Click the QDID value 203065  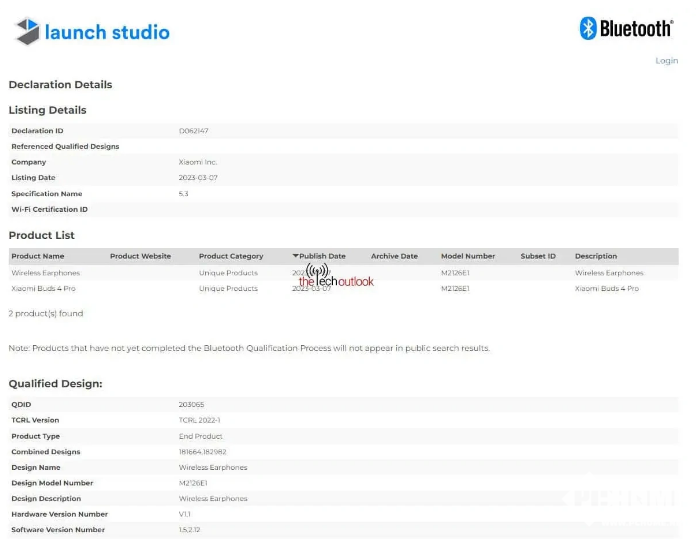pos(191,404)
